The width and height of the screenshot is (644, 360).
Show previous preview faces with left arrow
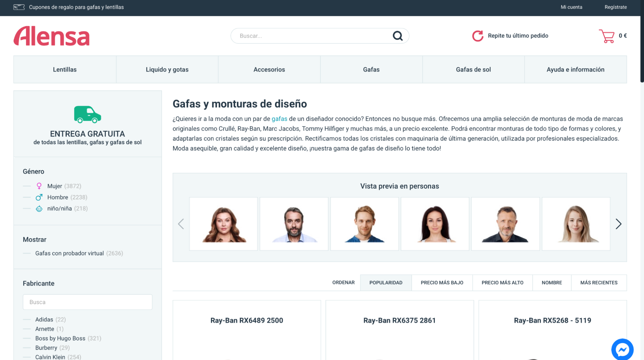tap(181, 224)
